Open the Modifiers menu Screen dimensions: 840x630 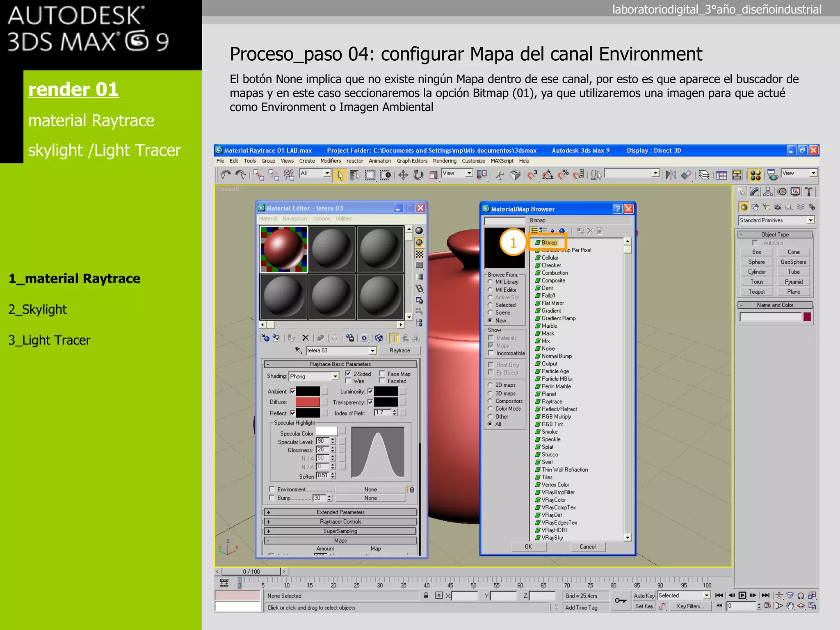[331, 161]
